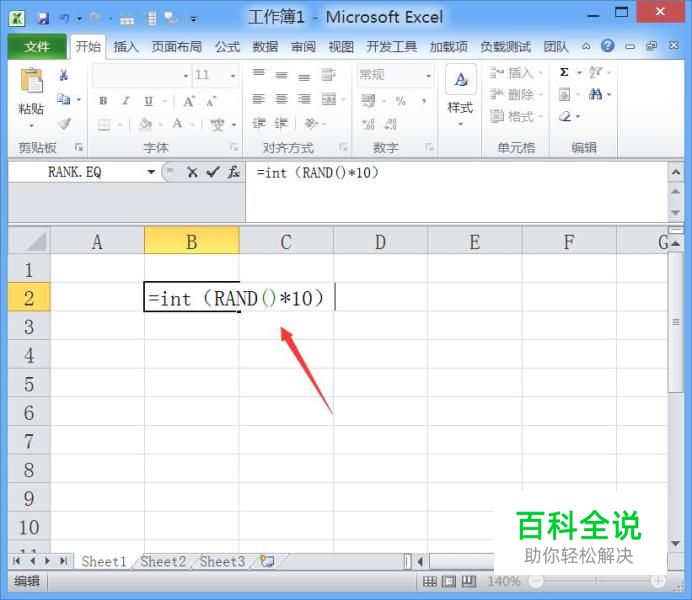Click the Enter checkmark formula button
692x600 pixels.
point(213,172)
